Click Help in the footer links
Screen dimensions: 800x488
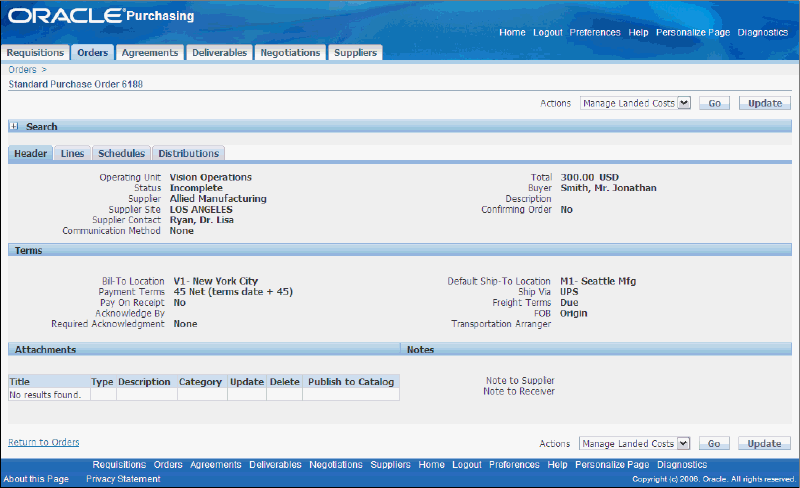557,465
